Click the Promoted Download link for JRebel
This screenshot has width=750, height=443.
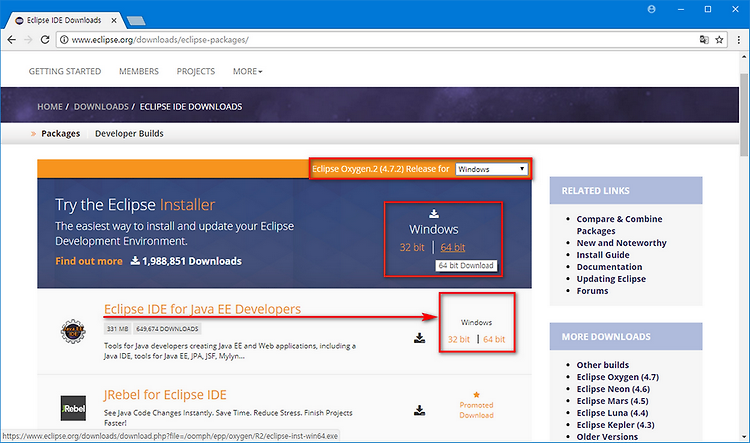click(476, 410)
